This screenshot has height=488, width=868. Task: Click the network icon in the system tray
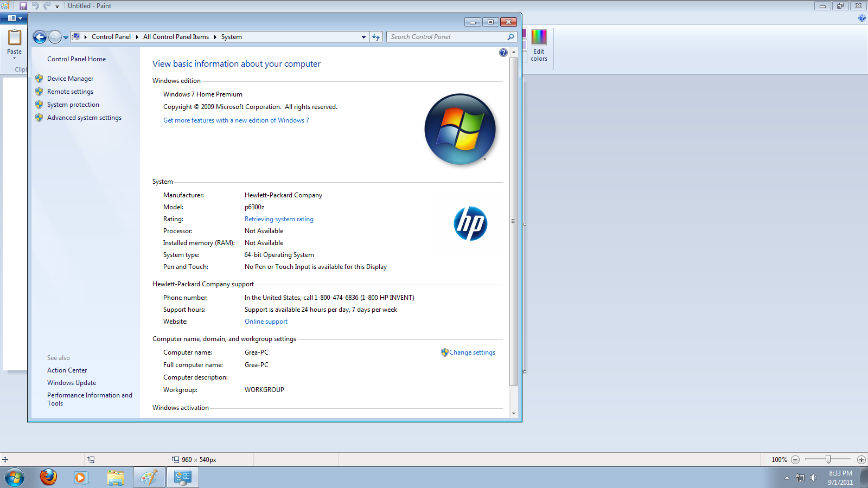[800, 478]
